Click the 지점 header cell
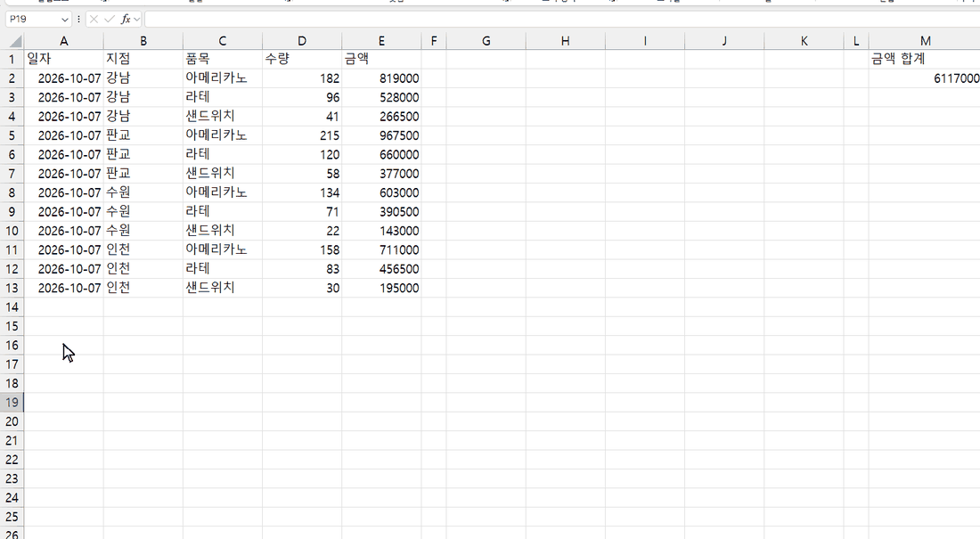 click(x=143, y=60)
